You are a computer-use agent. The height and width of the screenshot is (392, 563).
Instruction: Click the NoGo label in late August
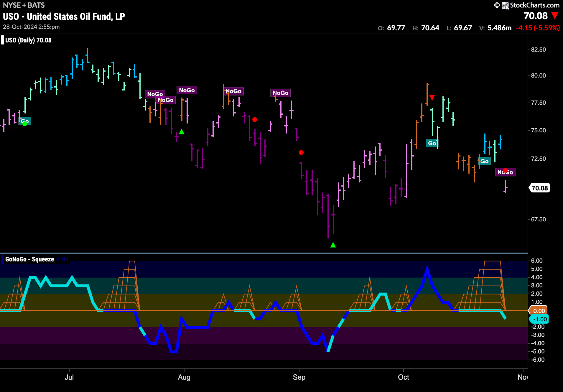[x=281, y=93]
